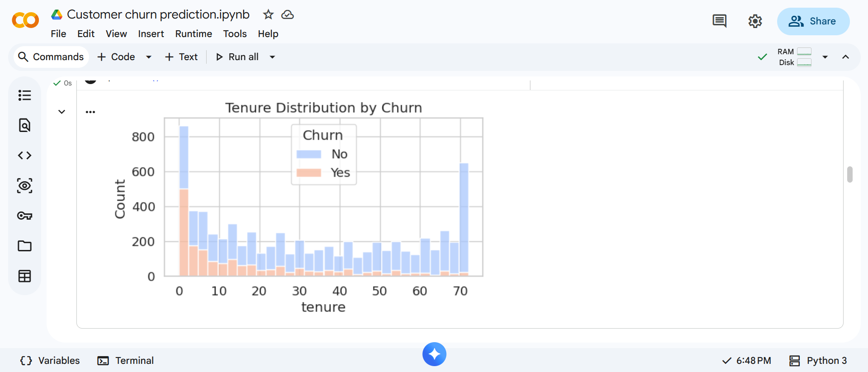Collapse the header with the up chevron

[x=845, y=57]
